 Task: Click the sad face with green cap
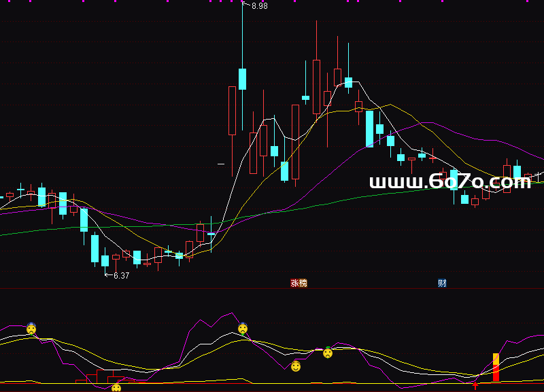pyautogui.click(x=328, y=353)
